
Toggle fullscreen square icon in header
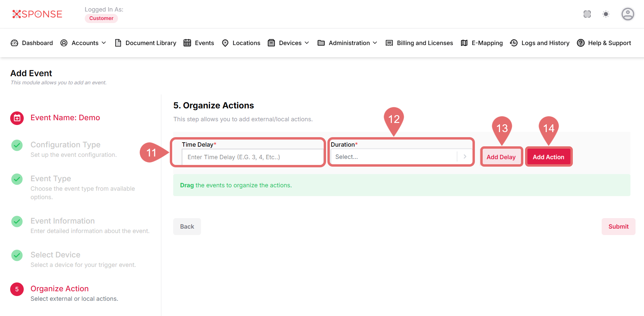[587, 14]
